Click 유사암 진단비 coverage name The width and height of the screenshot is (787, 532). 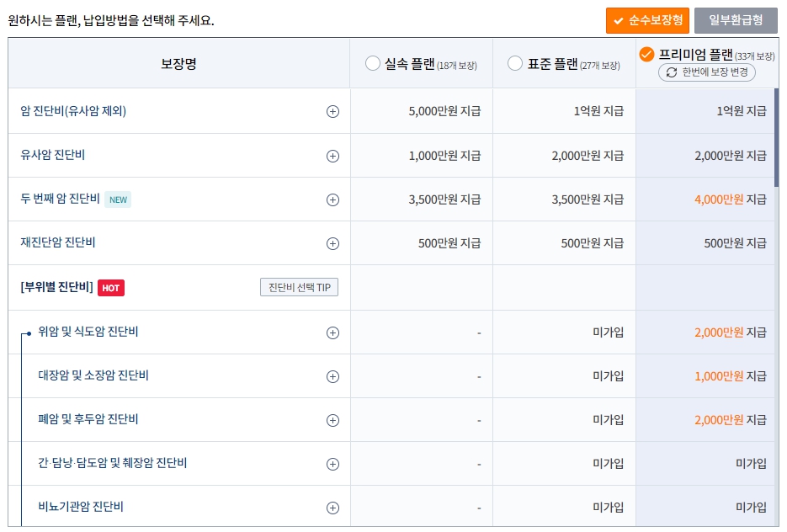(53, 155)
